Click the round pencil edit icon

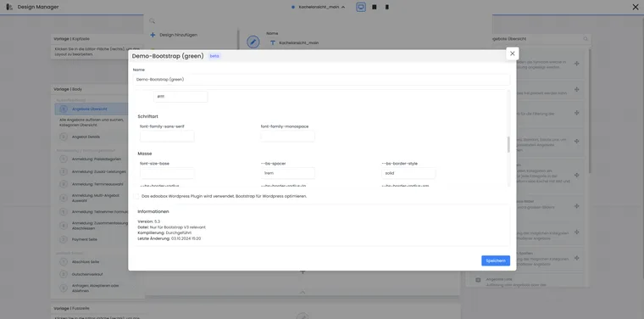(x=253, y=42)
